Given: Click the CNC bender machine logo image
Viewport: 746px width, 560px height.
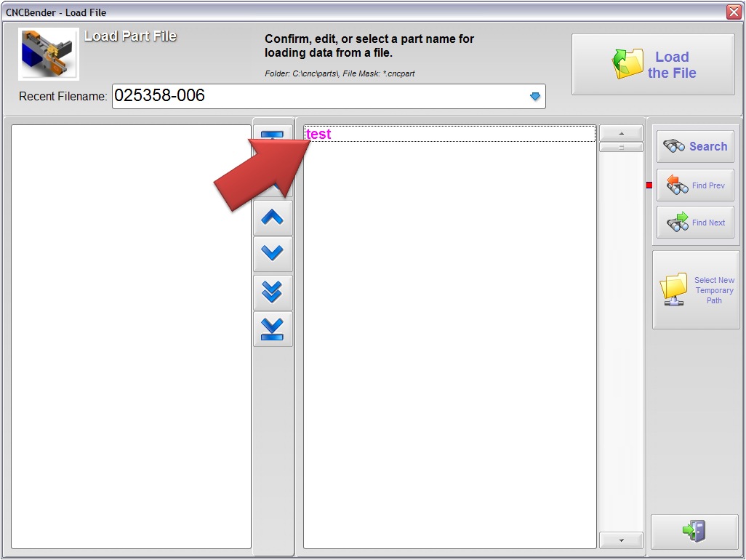Looking at the screenshot, I should [49, 55].
